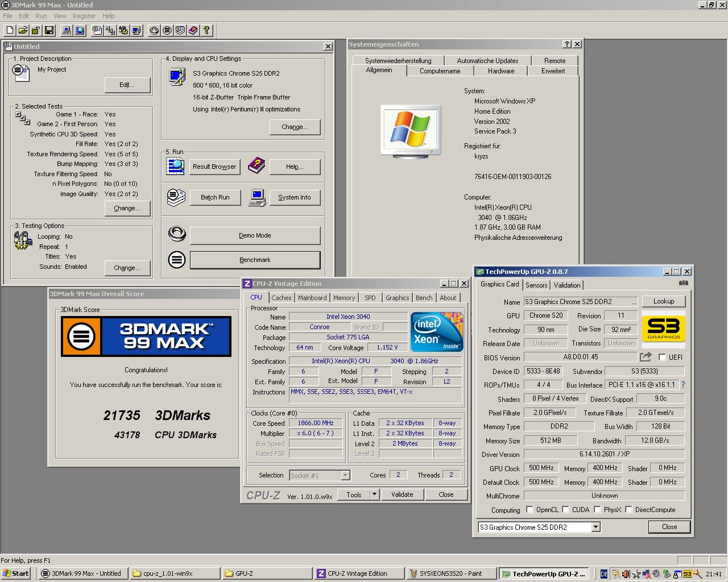Click the Demo Mode button

(x=255, y=235)
